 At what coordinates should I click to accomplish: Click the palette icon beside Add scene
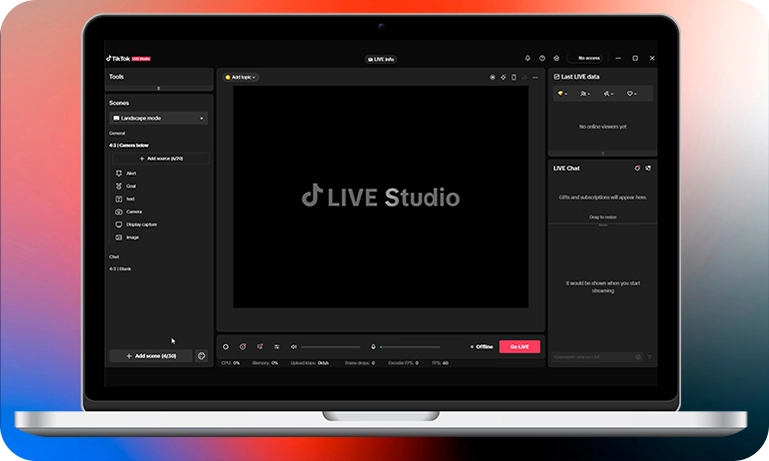[201, 355]
